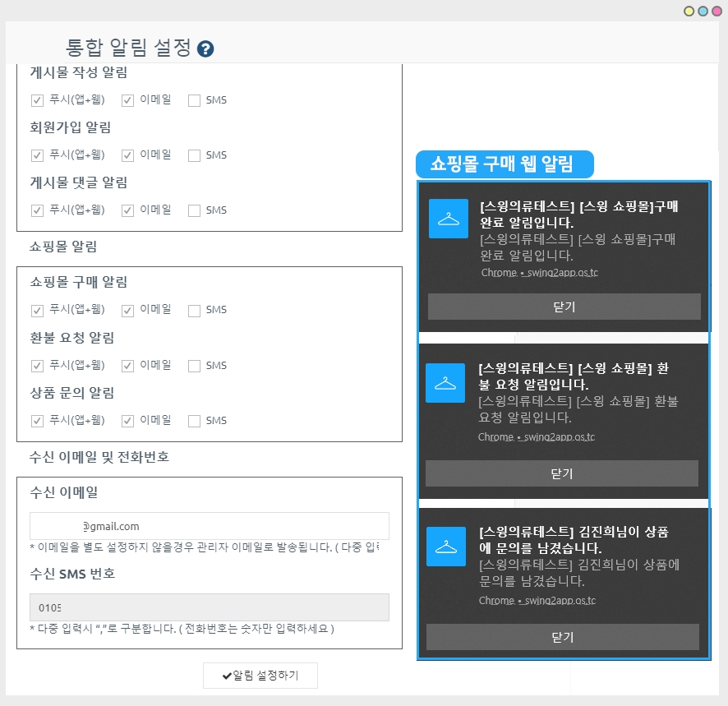Viewport: 728px width, 706px height.
Task: Select the 쇼핑몰 구매 웹 알림 tab label
Action: coord(503,164)
